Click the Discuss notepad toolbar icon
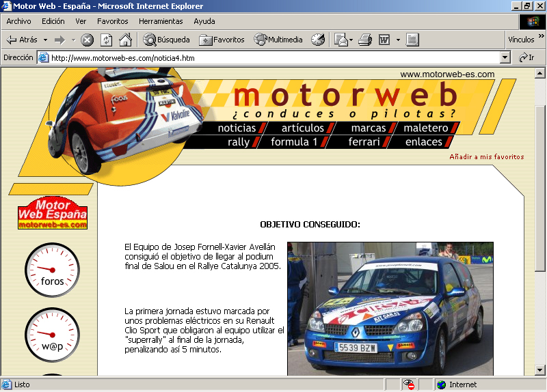 [x=412, y=40]
